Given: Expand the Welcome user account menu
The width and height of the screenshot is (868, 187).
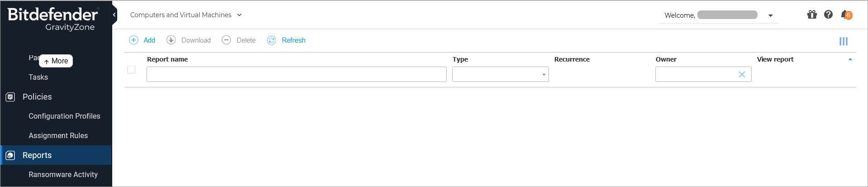Looking at the screenshot, I should click(x=770, y=15).
